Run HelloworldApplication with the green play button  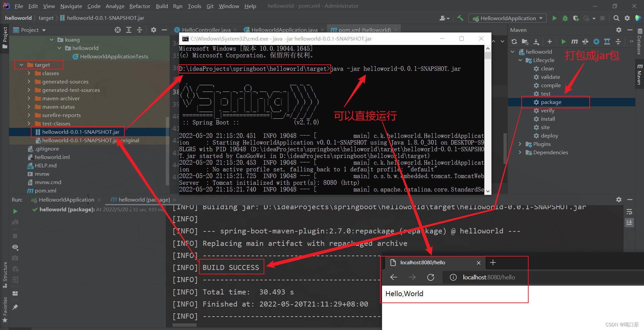554,18
